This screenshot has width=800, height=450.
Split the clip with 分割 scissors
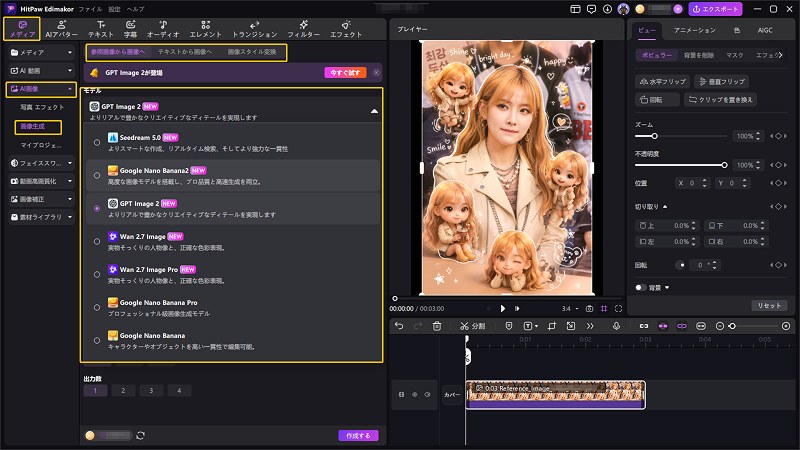pos(472,326)
